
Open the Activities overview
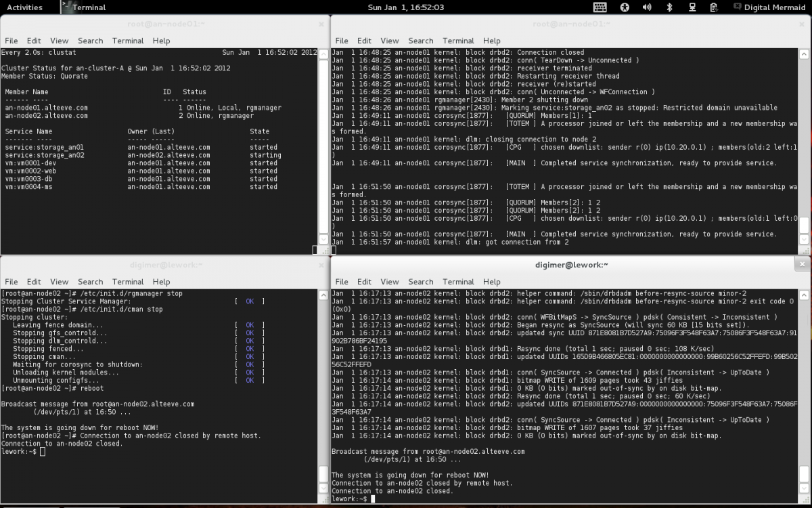coord(24,7)
